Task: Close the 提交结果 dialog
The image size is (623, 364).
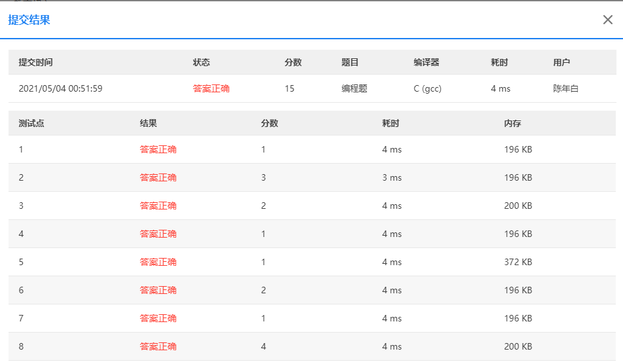Action: (x=607, y=20)
